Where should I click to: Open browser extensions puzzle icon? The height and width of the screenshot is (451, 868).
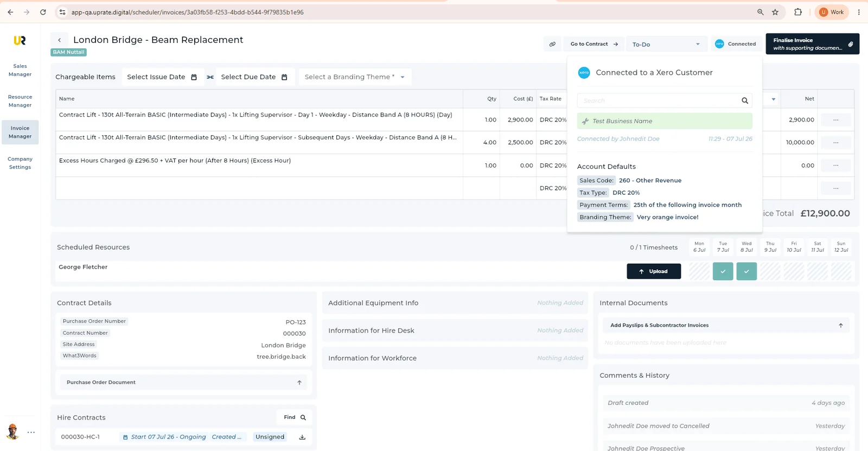point(798,12)
